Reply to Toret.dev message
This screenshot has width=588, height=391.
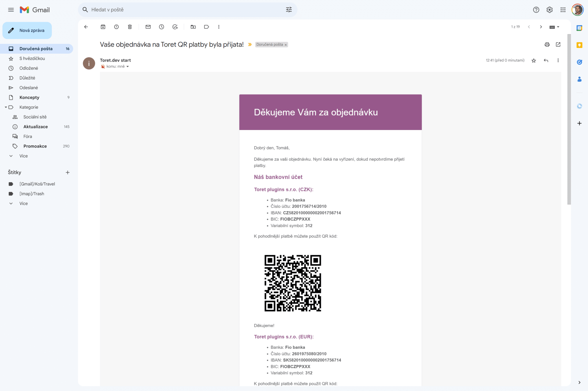tap(546, 60)
